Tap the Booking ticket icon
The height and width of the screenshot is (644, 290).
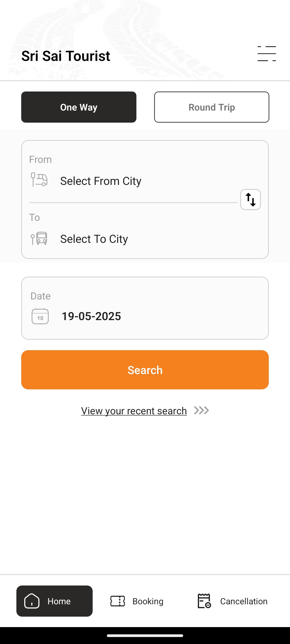tap(118, 601)
